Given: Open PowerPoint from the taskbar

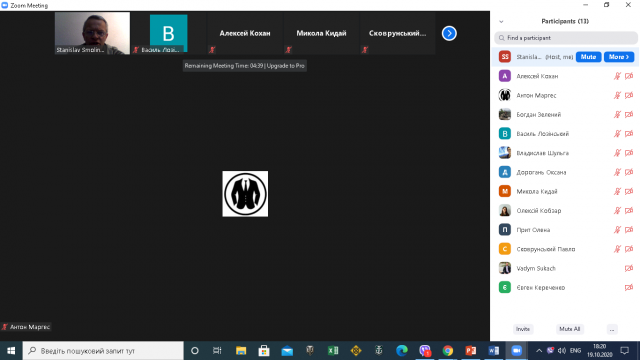Looking at the screenshot, I should 471,351.
